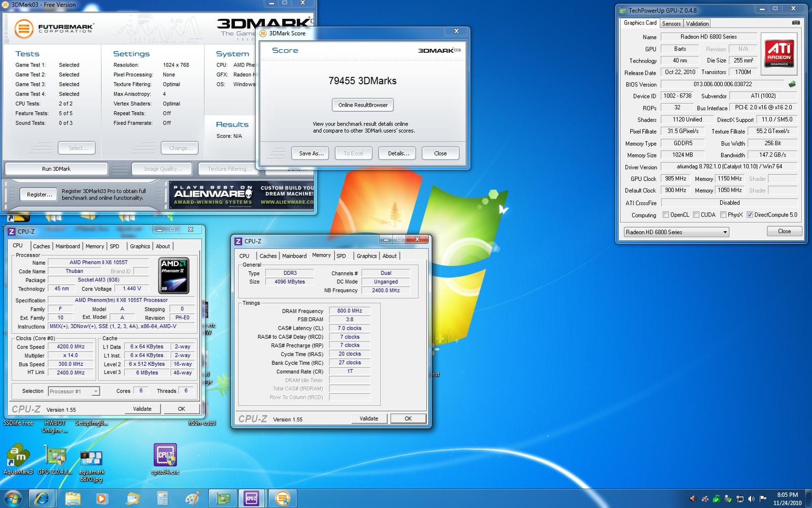Click the orange speaker tray icon
This screenshot has height=508, width=812.
(693, 499)
